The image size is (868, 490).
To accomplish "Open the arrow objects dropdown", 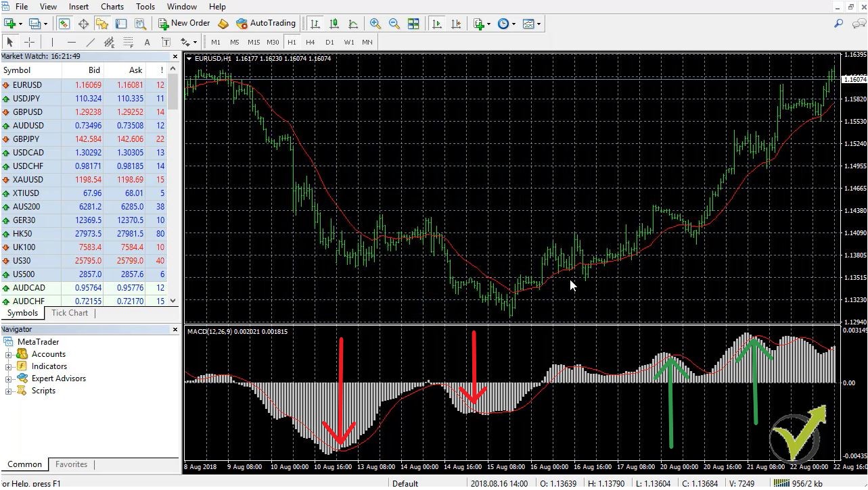I will point(187,42).
